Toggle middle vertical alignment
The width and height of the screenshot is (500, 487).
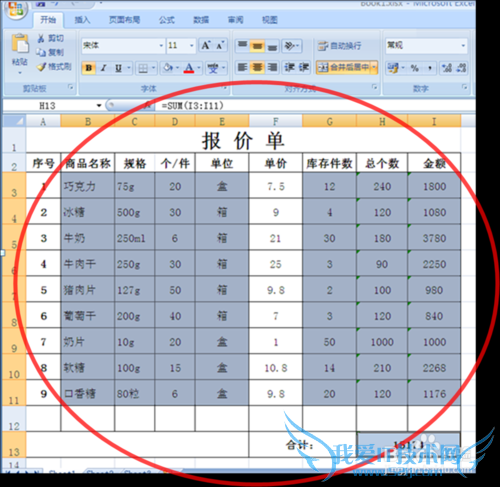(x=257, y=45)
